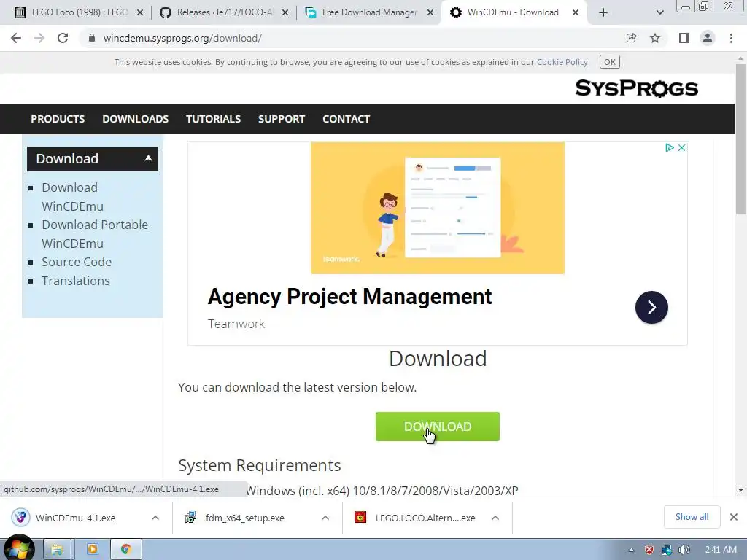Click the address bar URL

coord(182,38)
